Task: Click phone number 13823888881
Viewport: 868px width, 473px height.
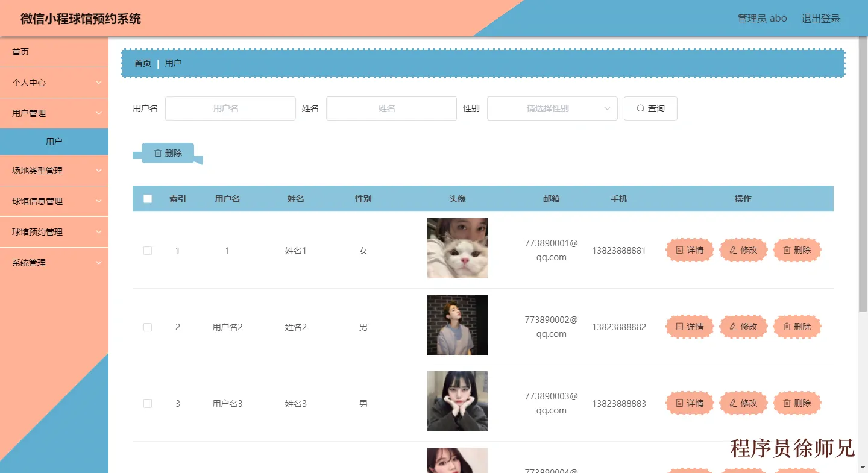Action: [619, 251]
